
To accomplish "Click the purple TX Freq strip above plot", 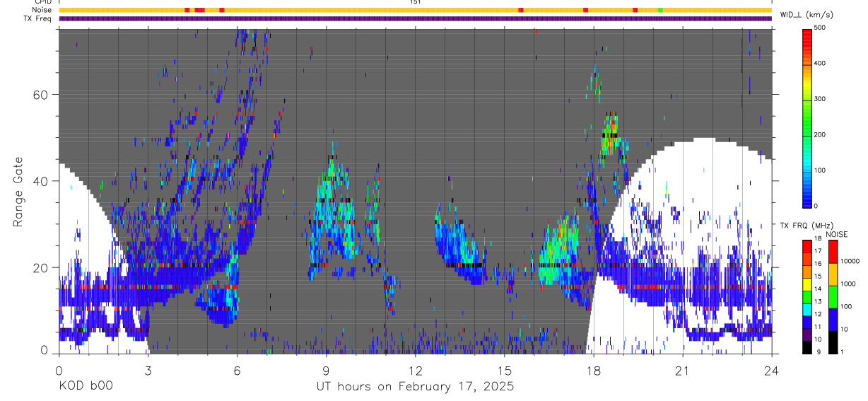I will tap(415, 18).
